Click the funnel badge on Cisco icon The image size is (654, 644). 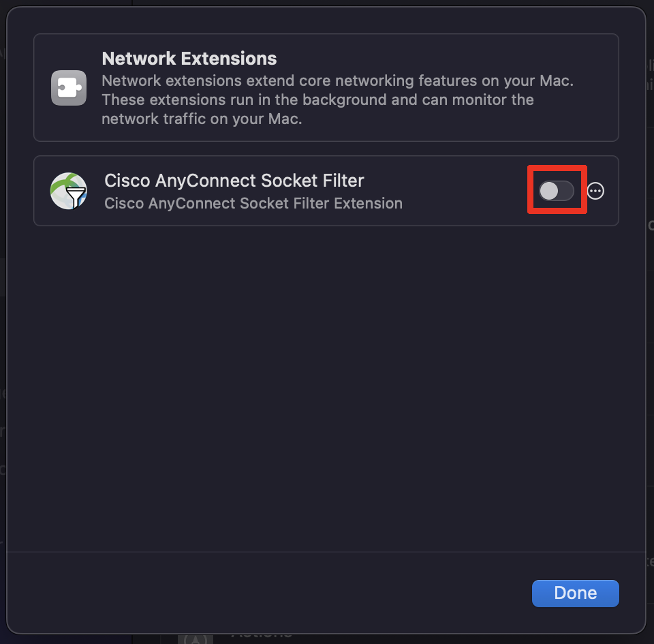click(76, 198)
